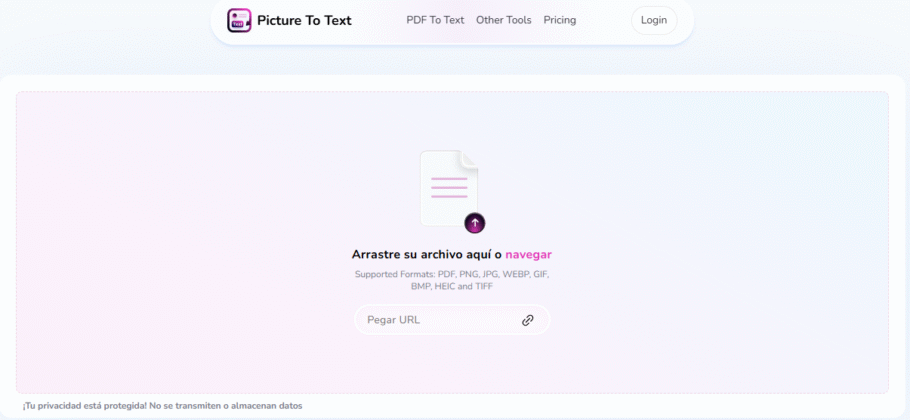Click the privacy notice below the drop zone
Screen dimensions: 910x420
[x=162, y=406]
